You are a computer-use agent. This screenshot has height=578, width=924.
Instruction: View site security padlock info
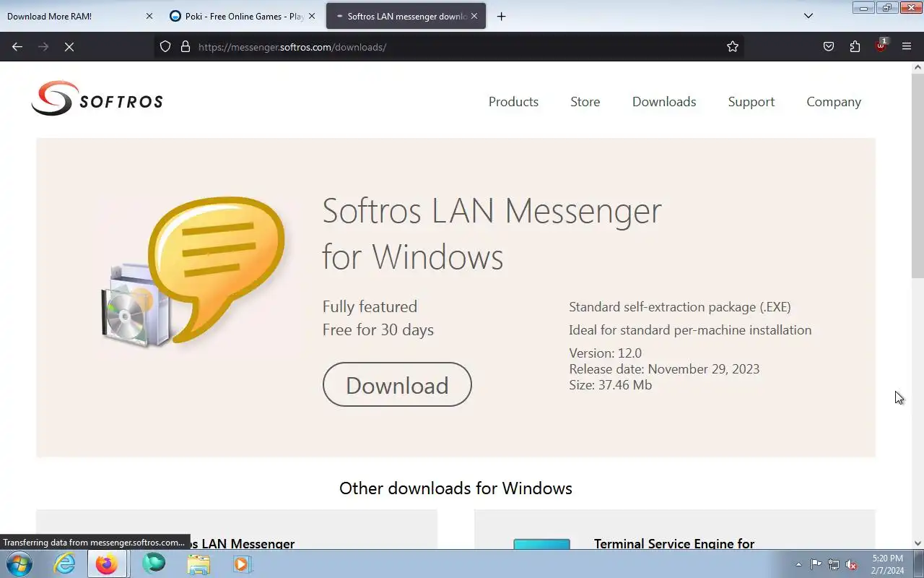pyautogui.click(x=185, y=47)
